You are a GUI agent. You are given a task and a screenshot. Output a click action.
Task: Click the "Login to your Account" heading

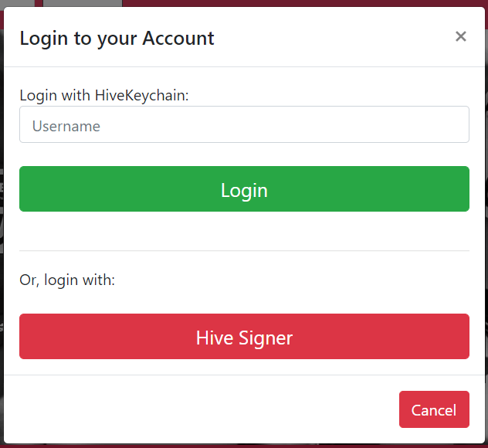pos(117,38)
